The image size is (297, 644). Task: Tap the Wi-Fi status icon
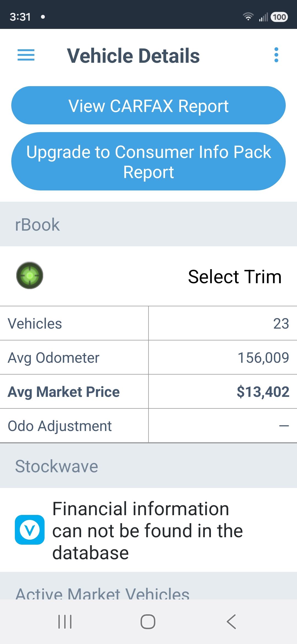[248, 17]
